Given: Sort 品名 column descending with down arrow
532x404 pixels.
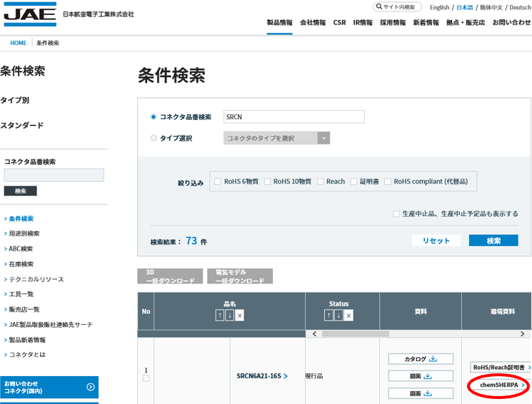Looking at the screenshot, I should coord(230,315).
